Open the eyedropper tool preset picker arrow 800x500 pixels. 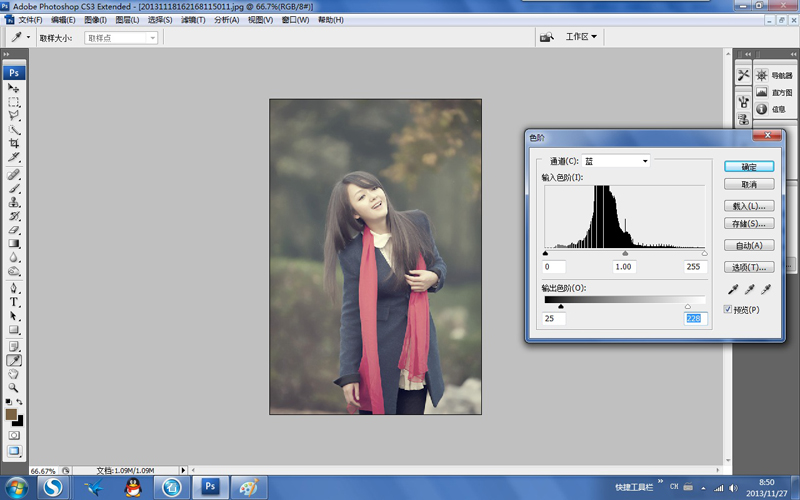(x=28, y=37)
